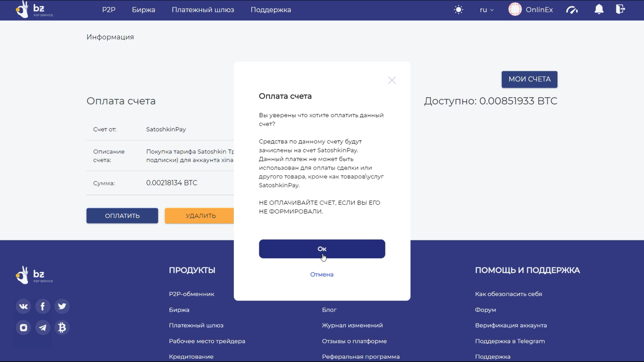Open the P2P menu item
This screenshot has width=644, height=362.
click(108, 10)
